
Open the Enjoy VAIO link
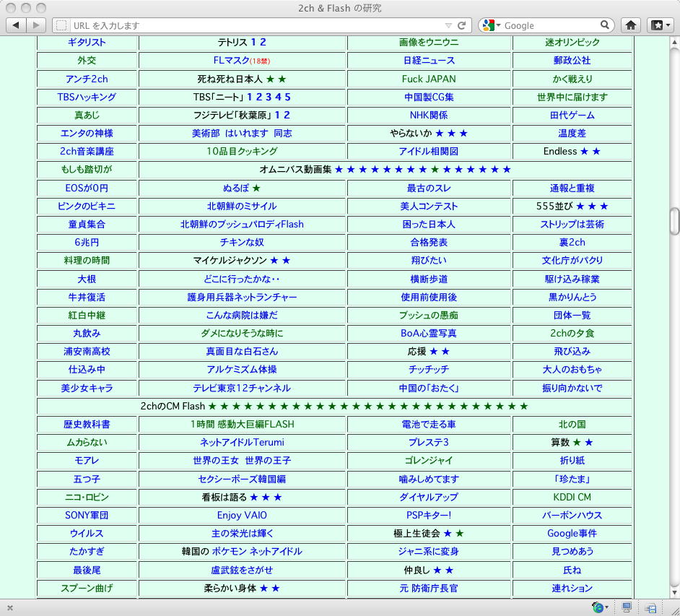[242, 516]
